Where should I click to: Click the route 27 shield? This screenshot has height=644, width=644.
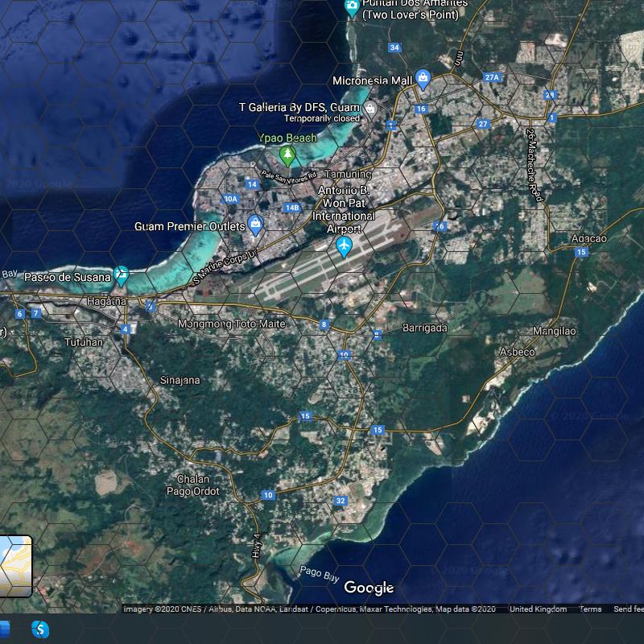pyautogui.click(x=483, y=124)
